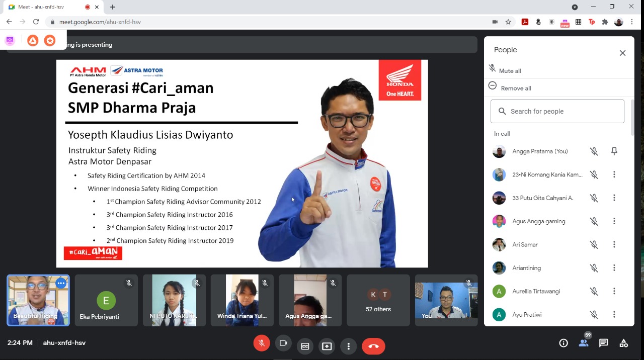Image resolution: width=644 pixels, height=360 pixels.
Task: Click the Remove all button
Action: [x=510, y=87]
